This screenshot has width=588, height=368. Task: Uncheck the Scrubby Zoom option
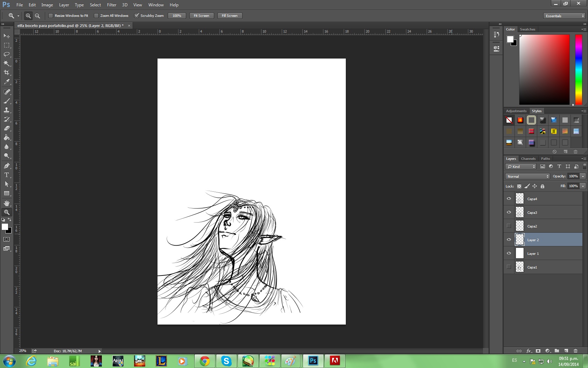137,16
